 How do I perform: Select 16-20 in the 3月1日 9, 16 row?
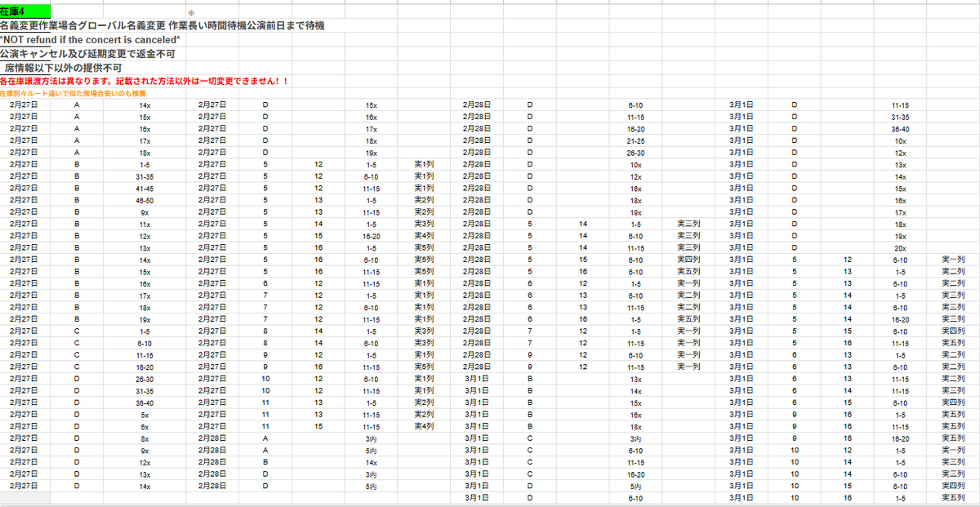coord(900,438)
